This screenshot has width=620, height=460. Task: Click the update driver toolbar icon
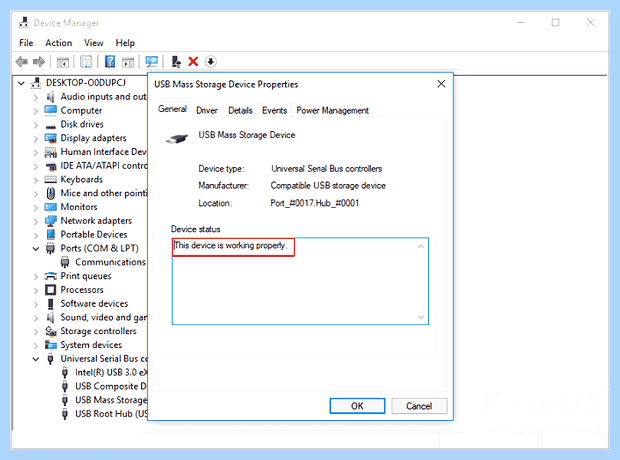point(176,62)
